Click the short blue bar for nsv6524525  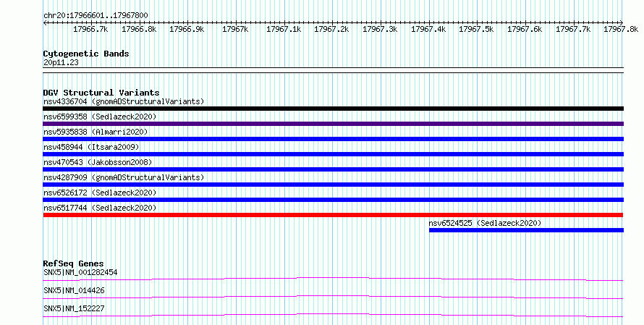point(527,230)
